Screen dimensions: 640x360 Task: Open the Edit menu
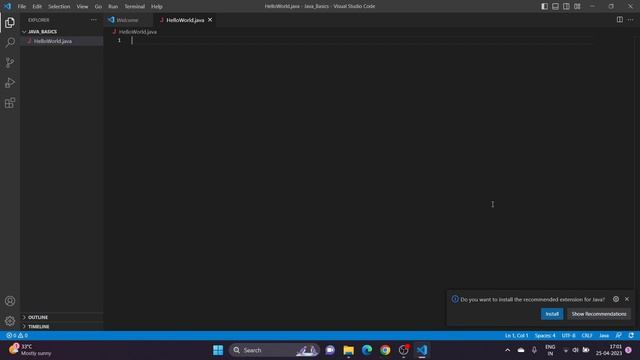click(37, 6)
